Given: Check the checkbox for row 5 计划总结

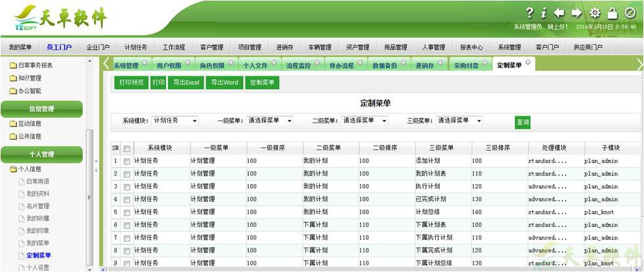Looking at the screenshot, I should click(127, 212).
